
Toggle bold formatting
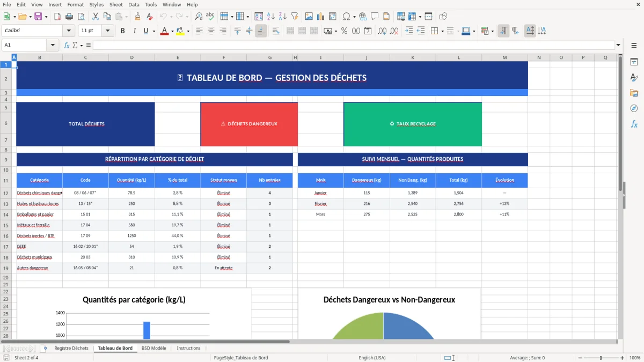pyautogui.click(x=122, y=31)
